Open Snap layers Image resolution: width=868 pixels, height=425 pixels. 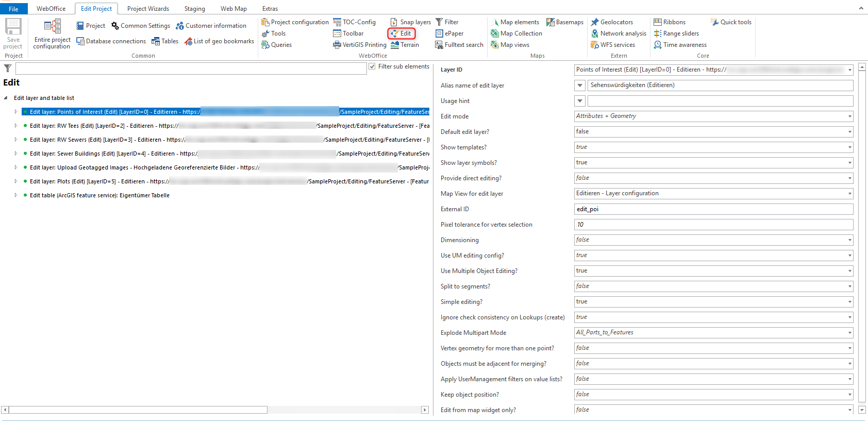coord(411,22)
